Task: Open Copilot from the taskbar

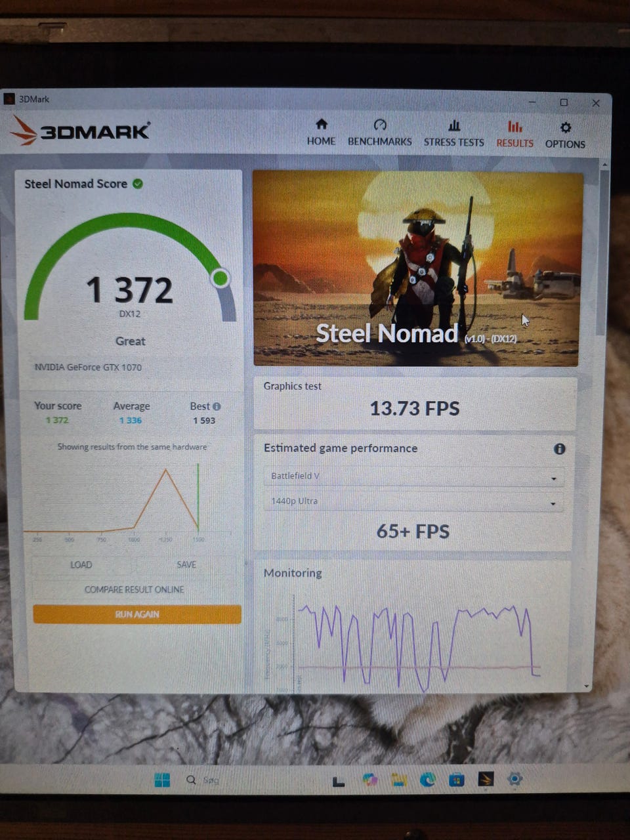Action: (369, 780)
